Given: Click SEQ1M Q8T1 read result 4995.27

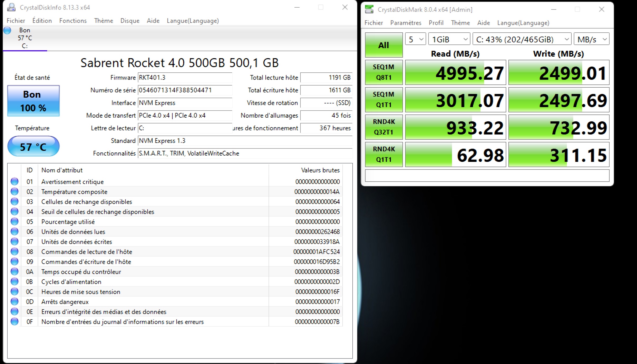Looking at the screenshot, I should [x=455, y=72].
